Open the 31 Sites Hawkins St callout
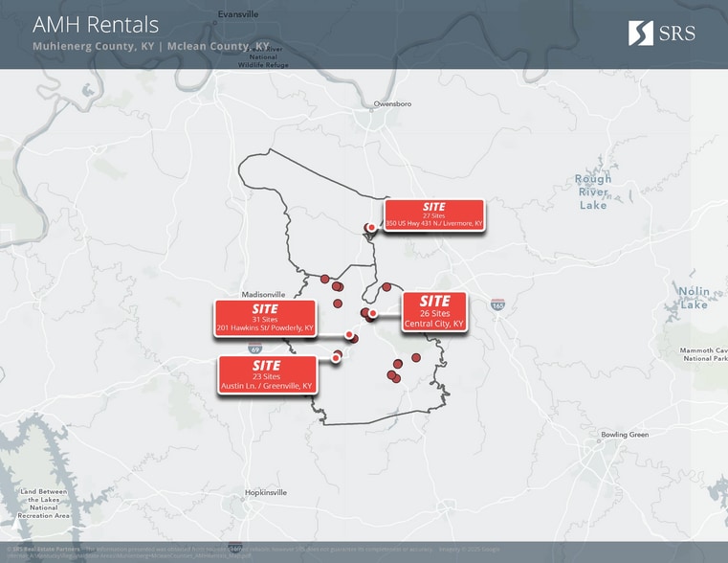 point(265,319)
